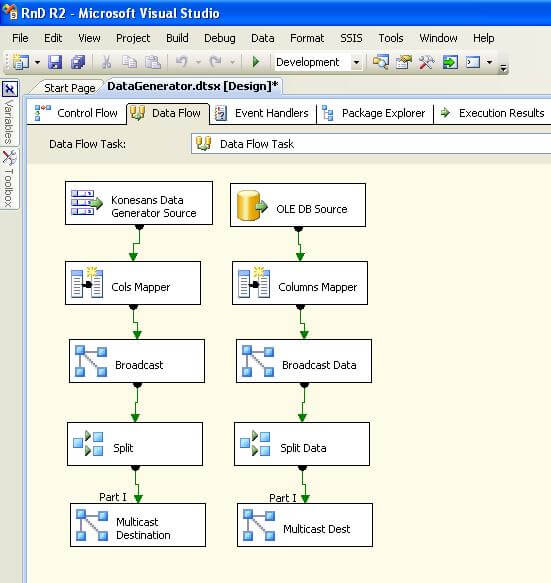Click the Broadcast Data component icon
The height and width of the screenshot is (583, 551).
coord(258,361)
